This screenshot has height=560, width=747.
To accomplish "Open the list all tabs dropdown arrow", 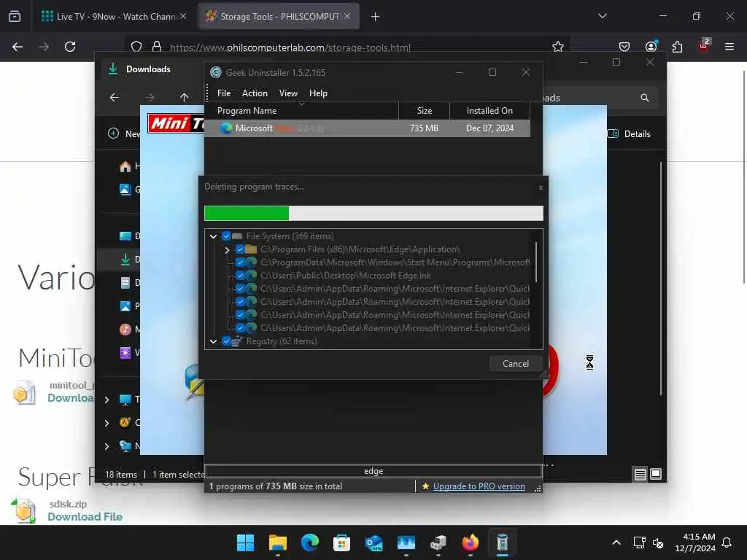I will click(x=602, y=16).
